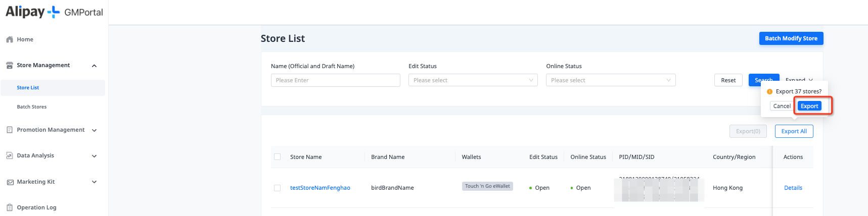Toggle the select-all checkbox in table header
Image resolution: width=868 pixels, height=216 pixels.
[277, 157]
